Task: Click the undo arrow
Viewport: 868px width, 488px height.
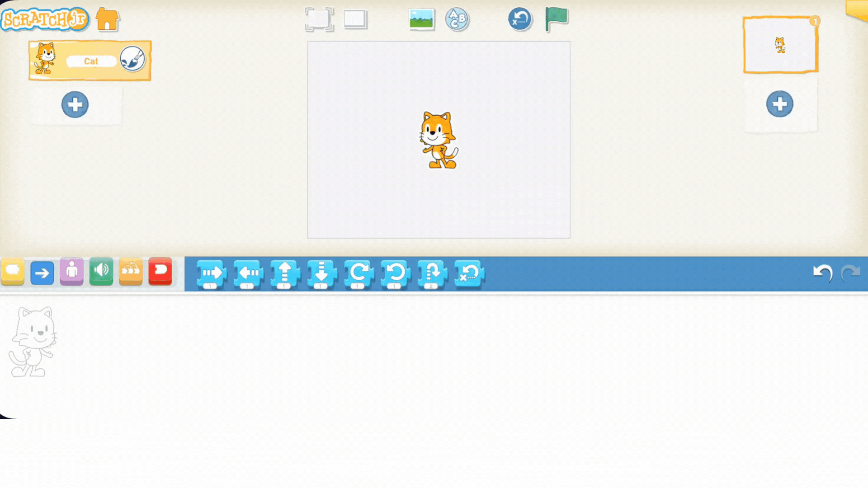Action: pos(822,273)
